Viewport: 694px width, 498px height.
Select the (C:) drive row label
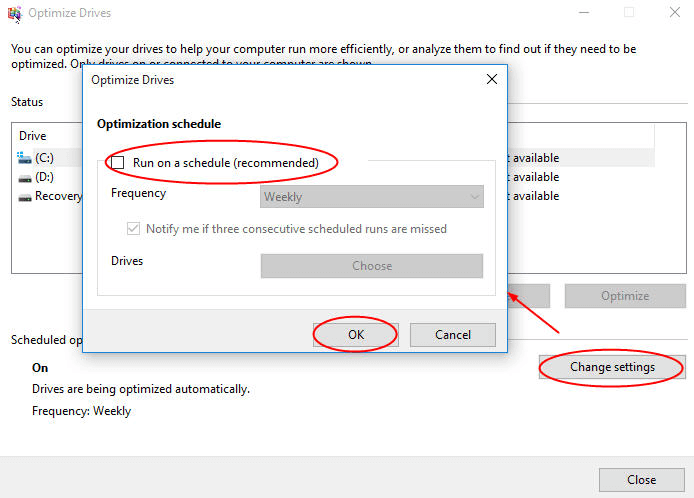click(x=45, y=158)
